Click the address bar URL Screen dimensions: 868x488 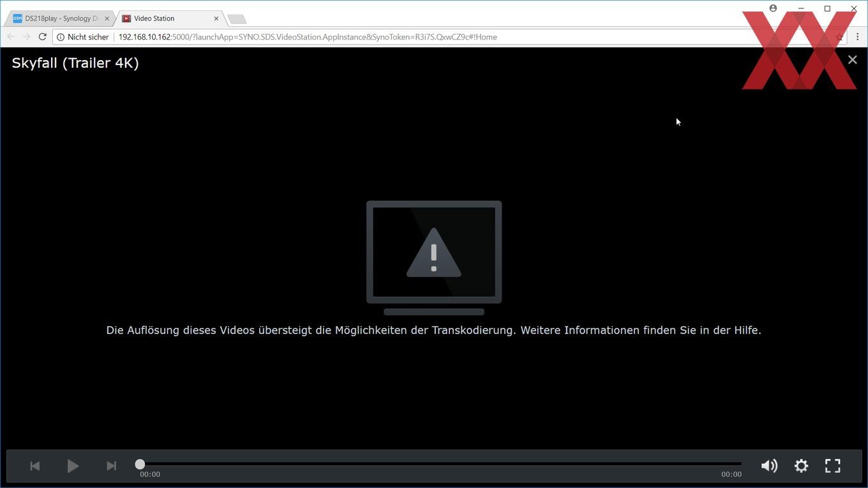click(x=308, y=37)
